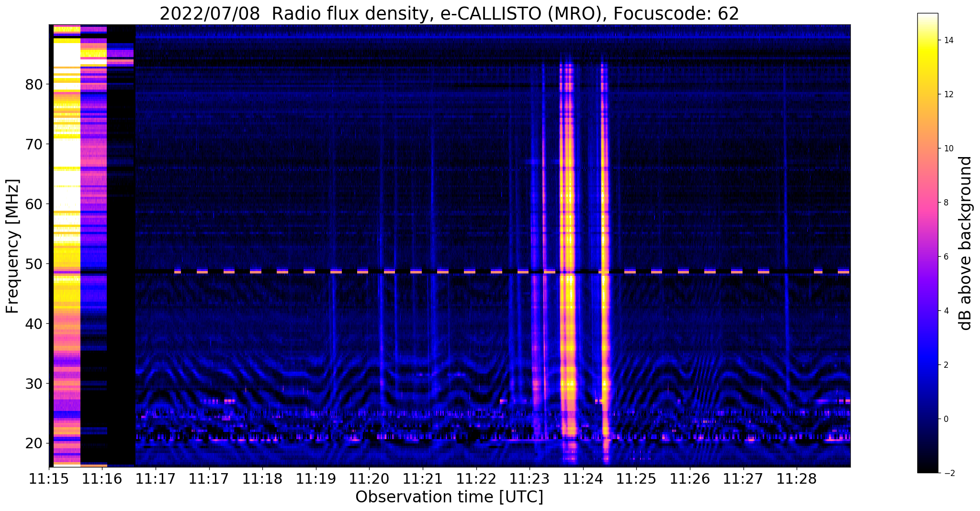The image size is (980, 511).
Task: Click the 30 MHz frequency tick label
Action: tap(34, 384)
